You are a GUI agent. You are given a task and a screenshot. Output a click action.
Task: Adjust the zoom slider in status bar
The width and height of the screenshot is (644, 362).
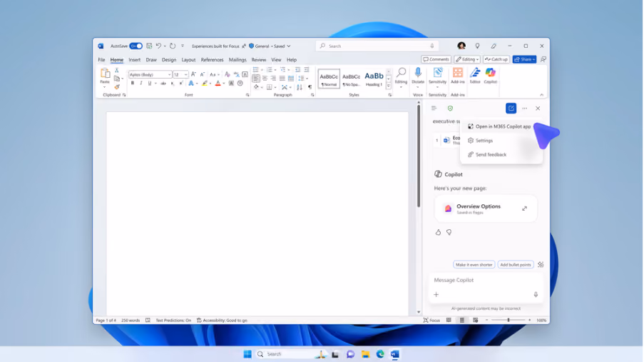(508, 320)
